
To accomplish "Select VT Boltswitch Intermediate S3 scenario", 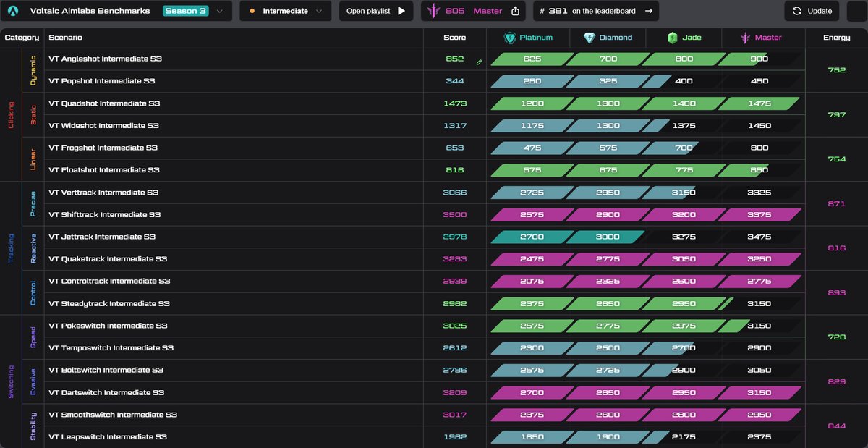I will tap(106, 370).
